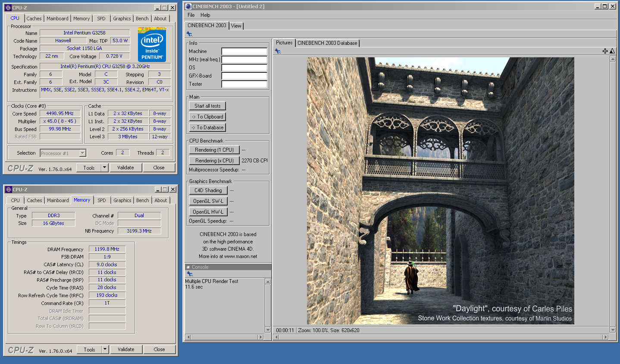Click the Console horizontal scrollbar left arrow

[x=188, y=337]
